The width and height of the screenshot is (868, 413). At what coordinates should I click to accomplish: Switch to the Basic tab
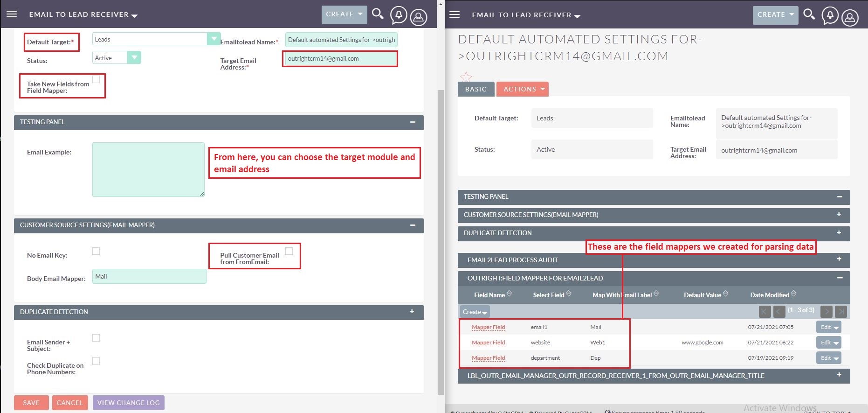pos(475,89)
